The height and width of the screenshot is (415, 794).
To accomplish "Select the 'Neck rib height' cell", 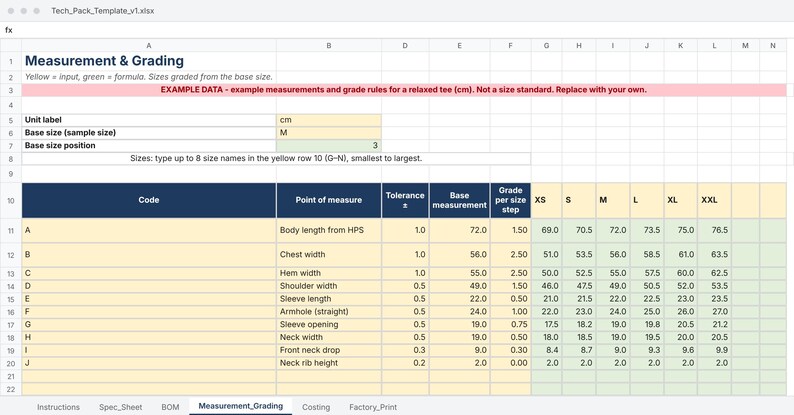I will tap(329, 363).
